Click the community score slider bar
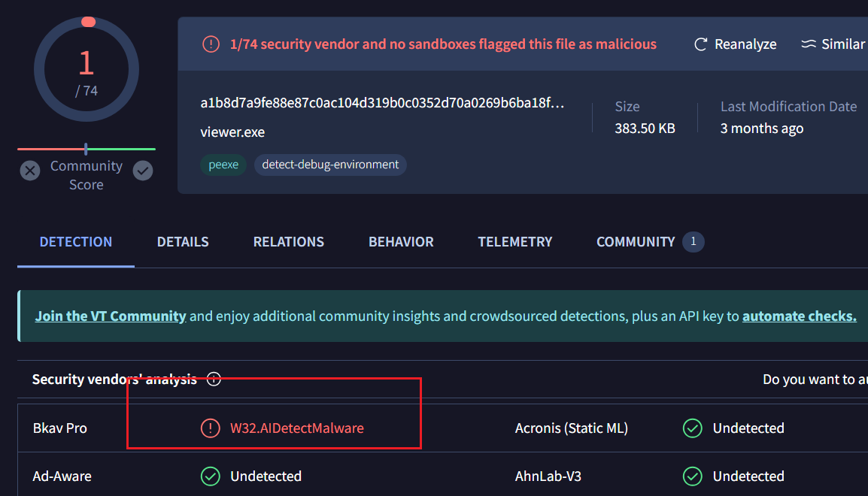The width and height of the screenshot is (868, 496). coord(86,149)
